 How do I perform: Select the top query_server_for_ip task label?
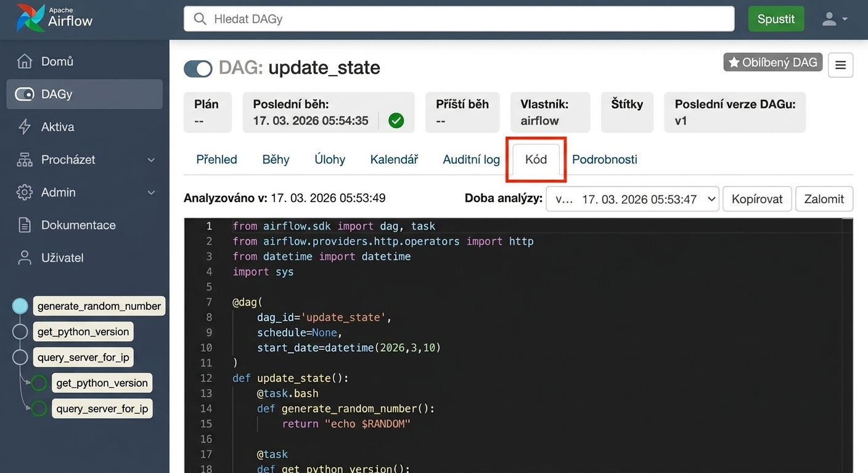point(84,358)
